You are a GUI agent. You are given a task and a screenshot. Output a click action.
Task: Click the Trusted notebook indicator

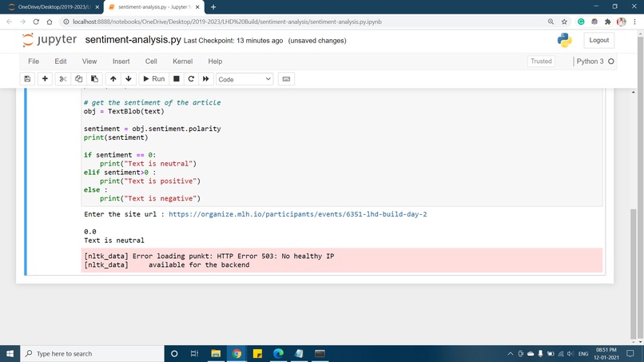point(541,62)
